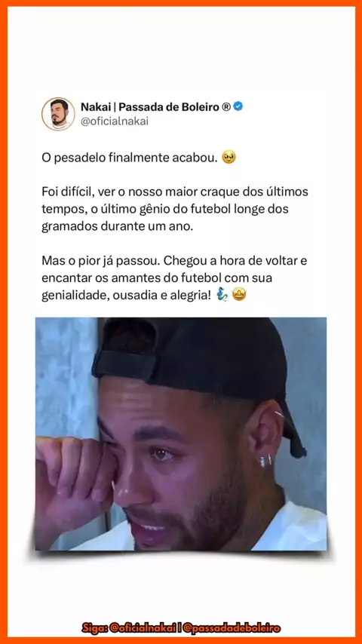Click the blue verified badge
This screenshot has width=362, height=644.
(238, 106)
